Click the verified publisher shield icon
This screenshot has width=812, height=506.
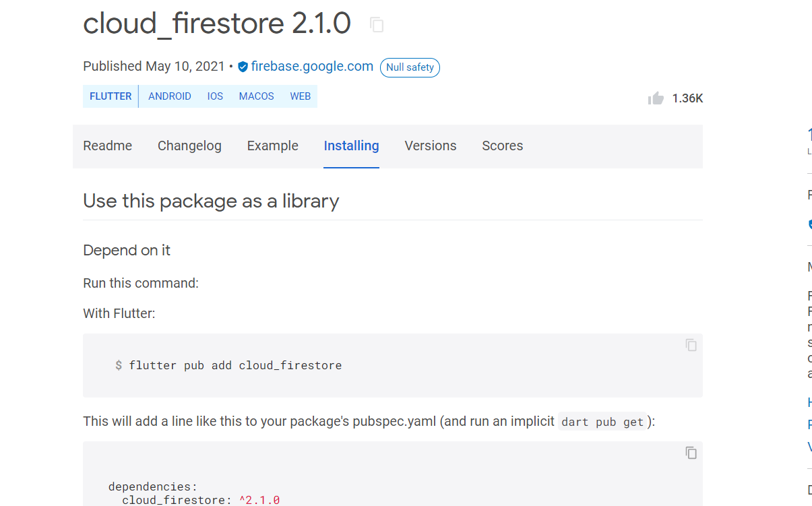coord(243,67)
